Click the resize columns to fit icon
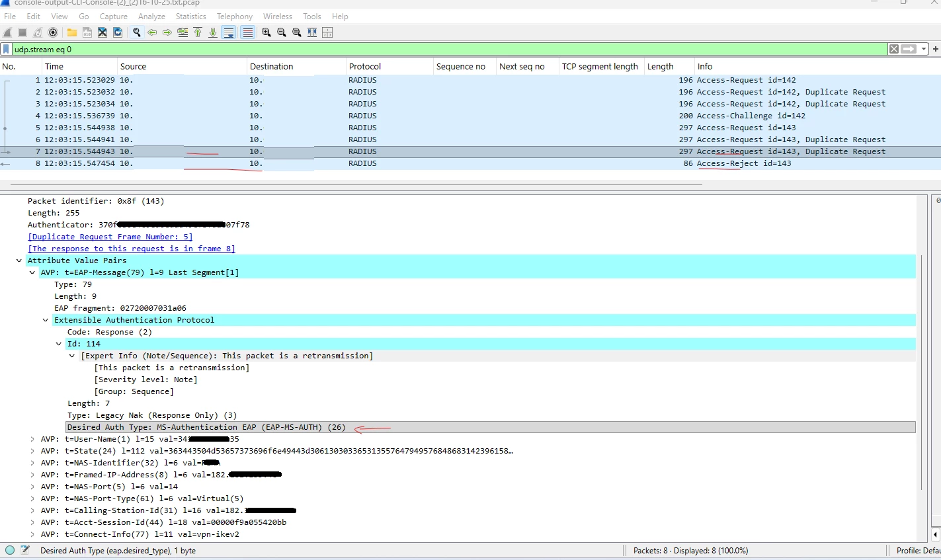Viewport: 941px width, 560px height. click(x=312, y=32)
